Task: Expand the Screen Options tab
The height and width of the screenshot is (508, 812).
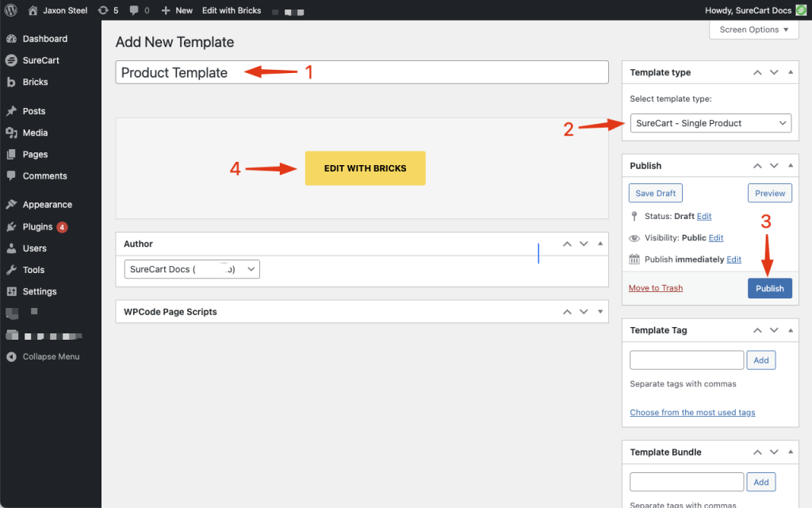Action: pyautogui.click(x=753, y=29)
